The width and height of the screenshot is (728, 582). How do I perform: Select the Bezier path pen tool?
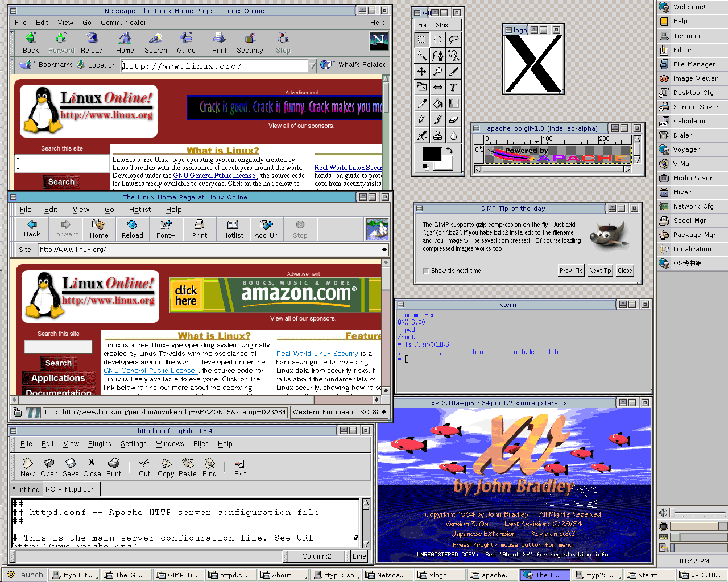coord(437,55)
